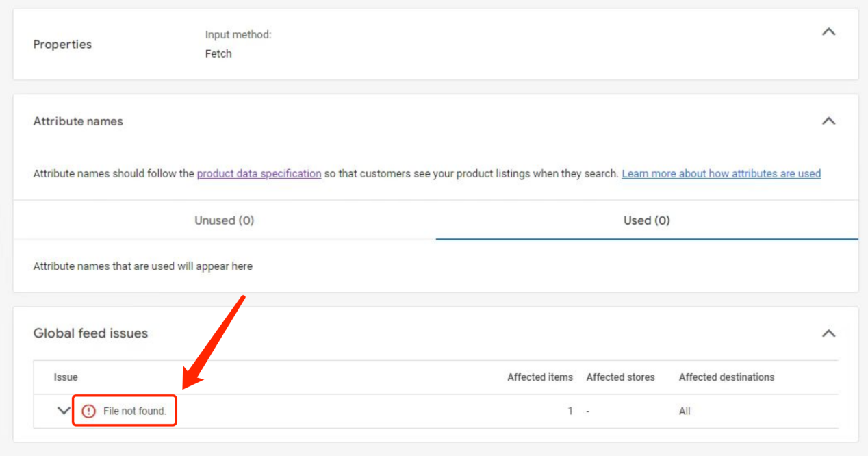Click the Properties section title
The image size is (868, 456).
(62, 44)
